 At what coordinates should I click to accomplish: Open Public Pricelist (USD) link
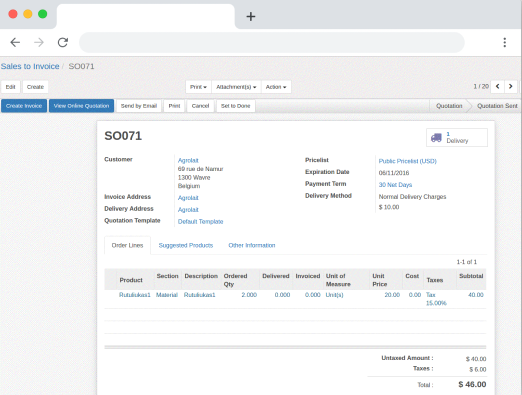407,161
